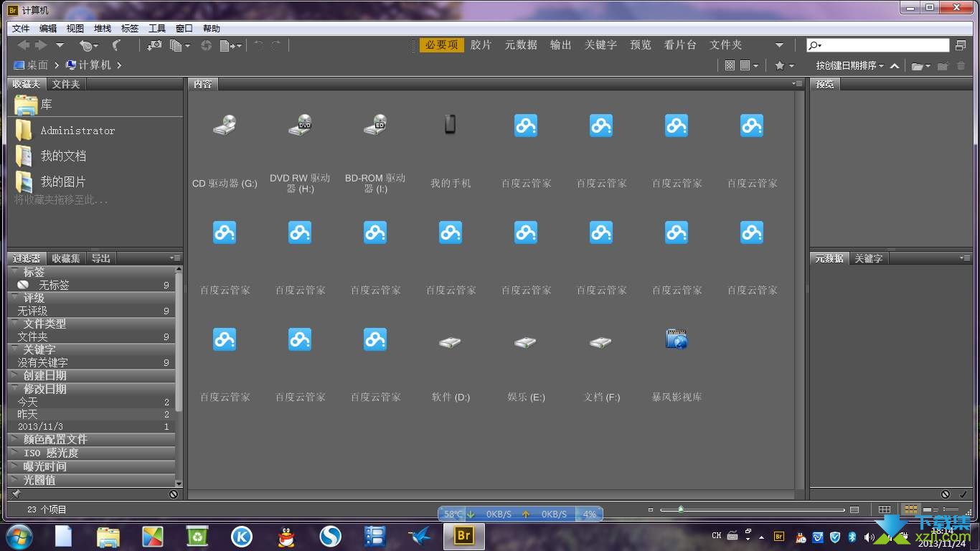Click 桌面 in breadcrumb path
The width and height of the screenshot is (980, 551).
pyautogui.click(x=30, y=65)
